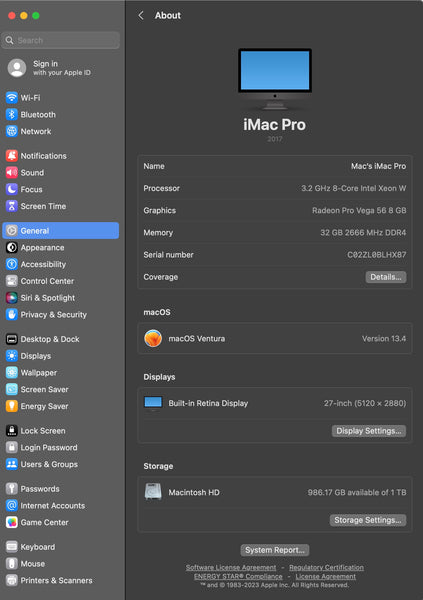This screenshot has height=600, width=423.
Task: Click the Siri & Spotlight icon
Action: point(12,298)
